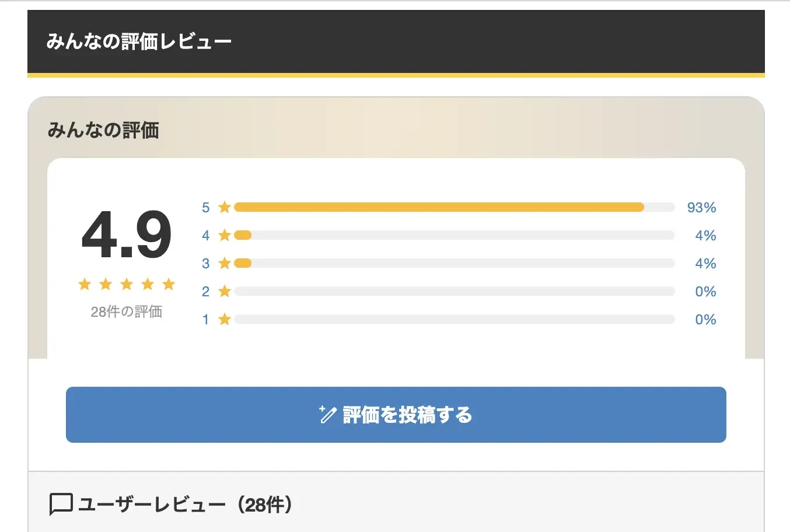Click the 4-star rating progress bar

point(454,235)
